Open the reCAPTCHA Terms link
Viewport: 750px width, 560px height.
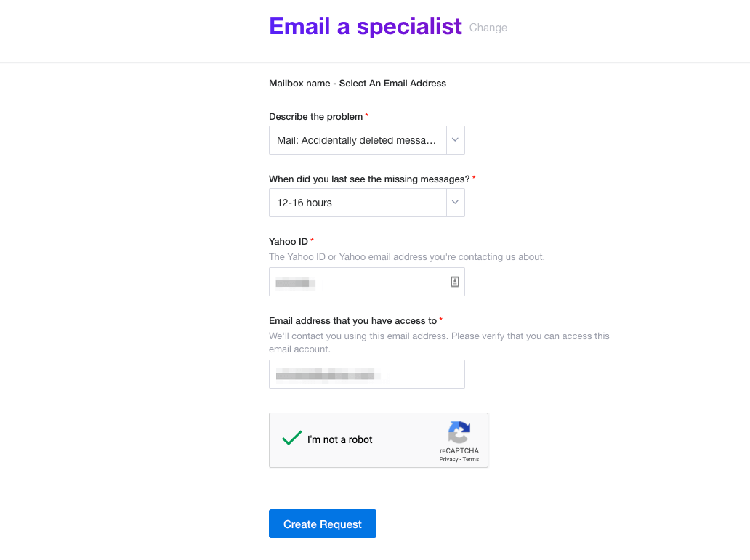tap(471, 460)
